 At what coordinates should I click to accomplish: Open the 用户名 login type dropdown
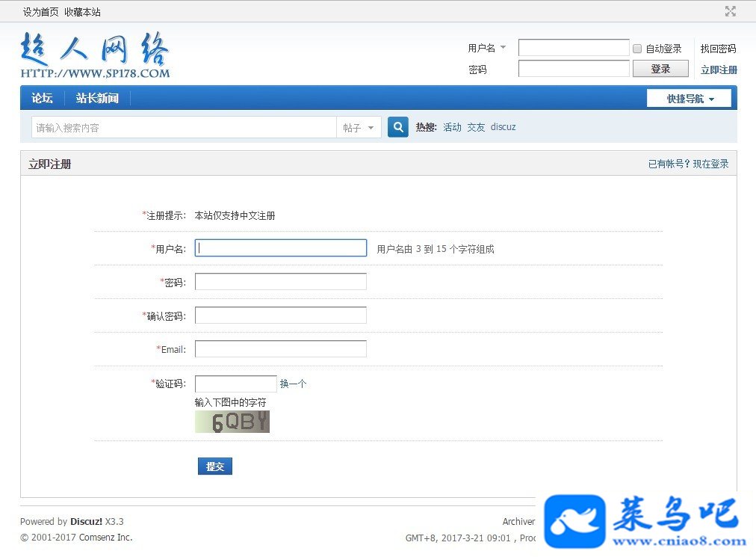[487, 48]
